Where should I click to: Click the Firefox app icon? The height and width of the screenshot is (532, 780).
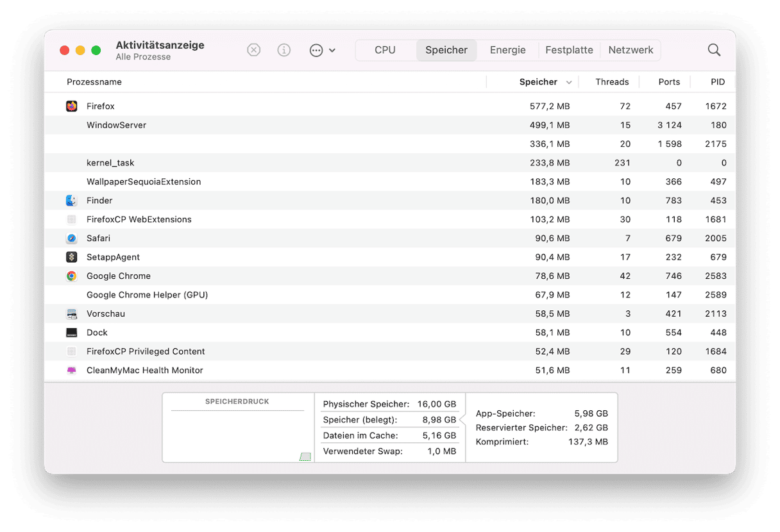tap(72, 106)
